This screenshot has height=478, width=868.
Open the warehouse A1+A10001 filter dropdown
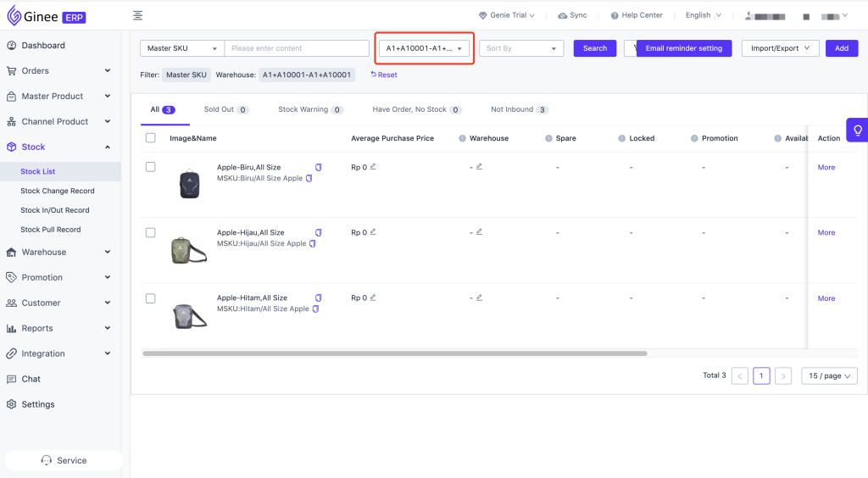tap(424, 48)
